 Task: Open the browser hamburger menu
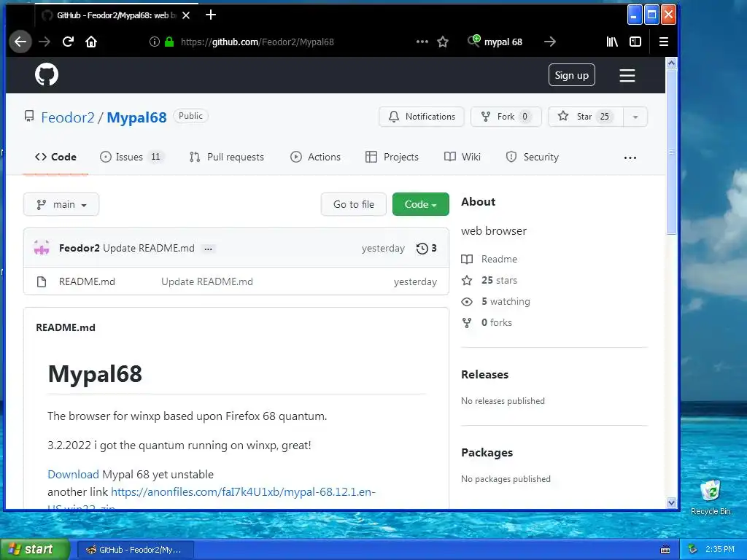click(x=664, y=42)
